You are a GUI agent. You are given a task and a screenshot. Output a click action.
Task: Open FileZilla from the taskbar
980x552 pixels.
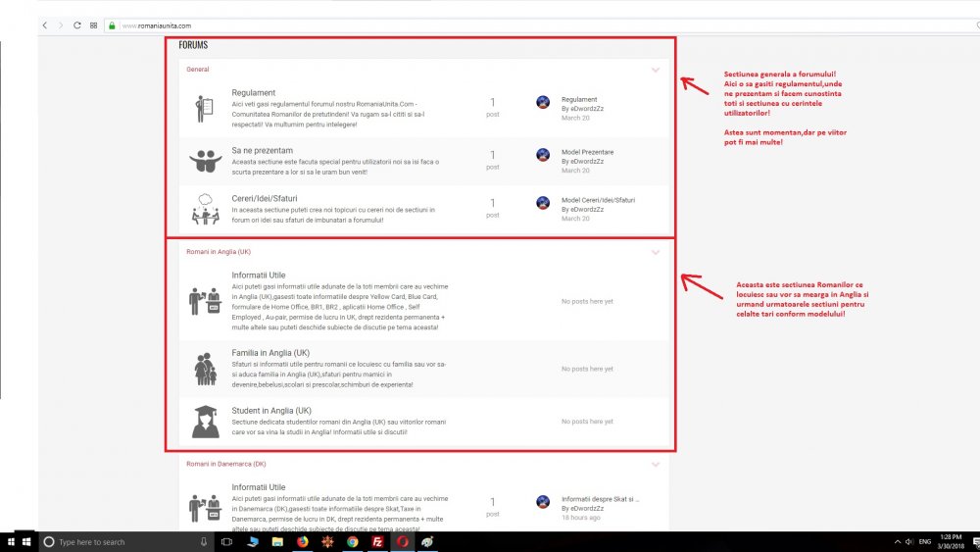(x=377, y=541)
